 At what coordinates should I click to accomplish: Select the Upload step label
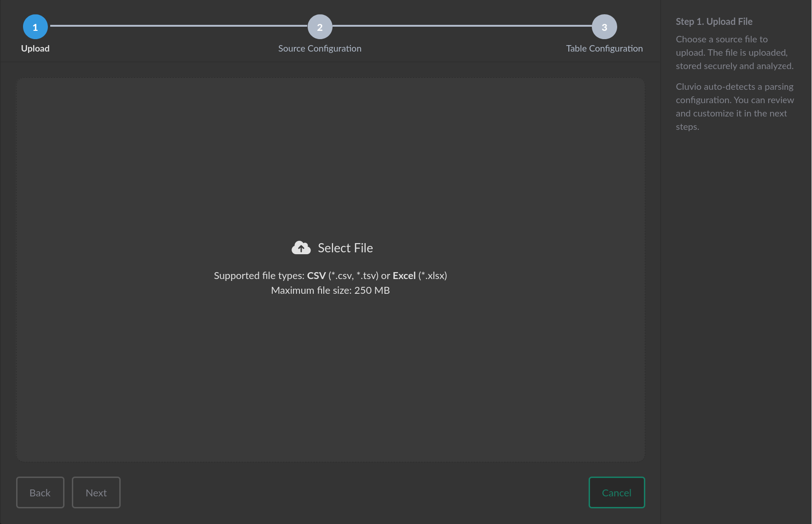coord(35,48)
